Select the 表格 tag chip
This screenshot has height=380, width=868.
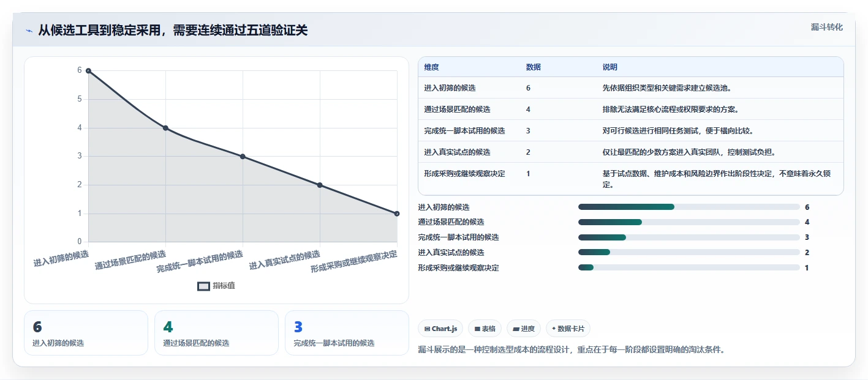coord(485,329)
